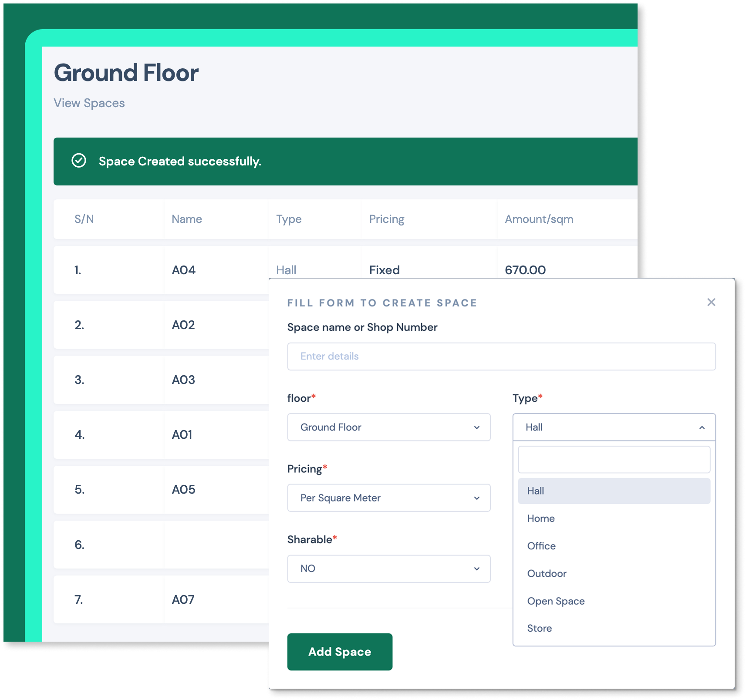Select Hall from the type list
Viewport: 746px width, 700px height.
click(614, 491)
